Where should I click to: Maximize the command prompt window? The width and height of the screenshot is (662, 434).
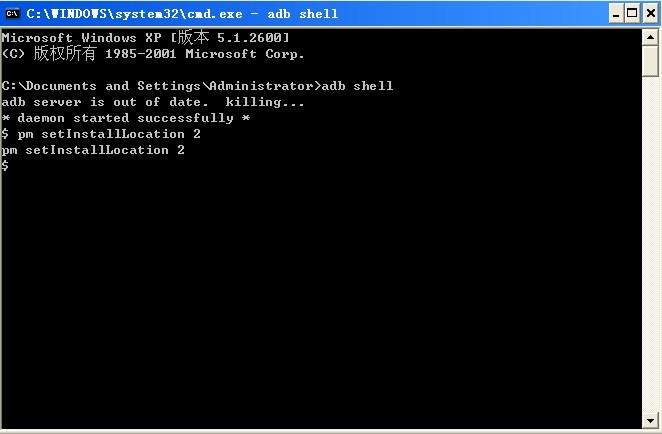pos(633,14)
